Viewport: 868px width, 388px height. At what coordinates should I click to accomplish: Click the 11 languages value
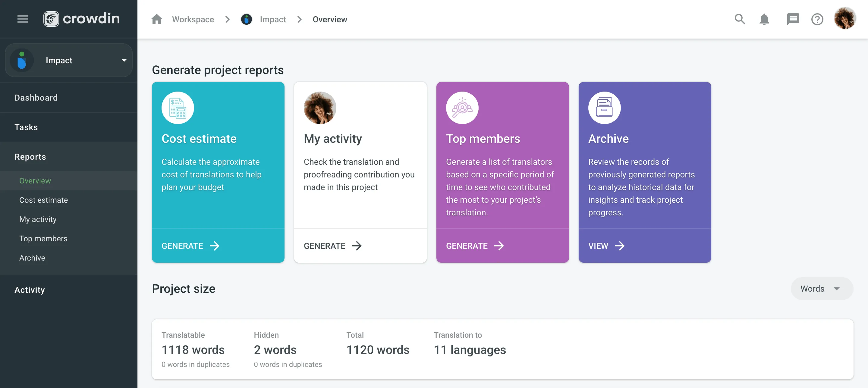click(470, 350)
